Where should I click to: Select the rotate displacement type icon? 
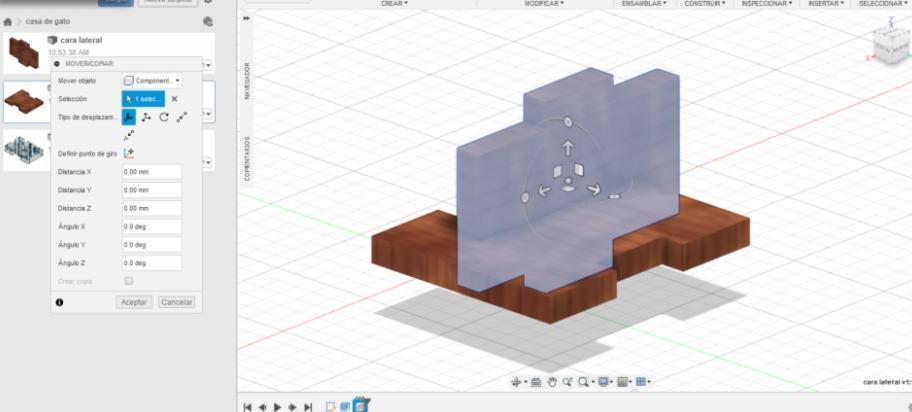pyautogui.click(x=164, y=117)
